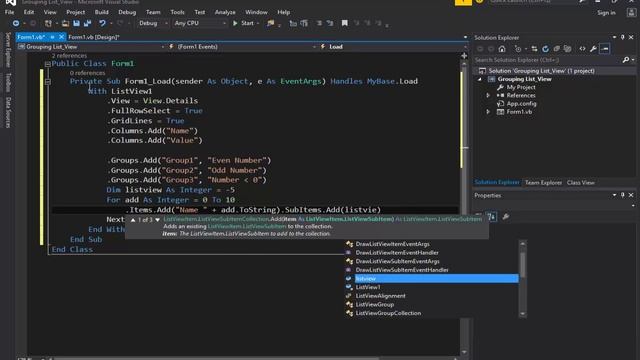Screen dimensions: 640x360
Task: Open the Debug configuration dropdown
Action: click(153, 23)
